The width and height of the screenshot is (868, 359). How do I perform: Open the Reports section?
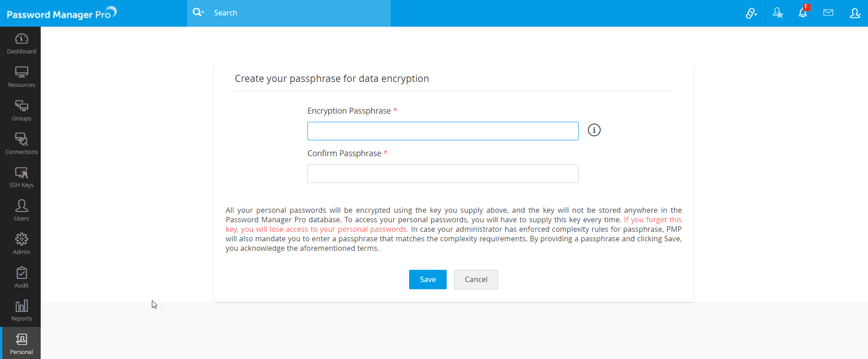(21, 311)
